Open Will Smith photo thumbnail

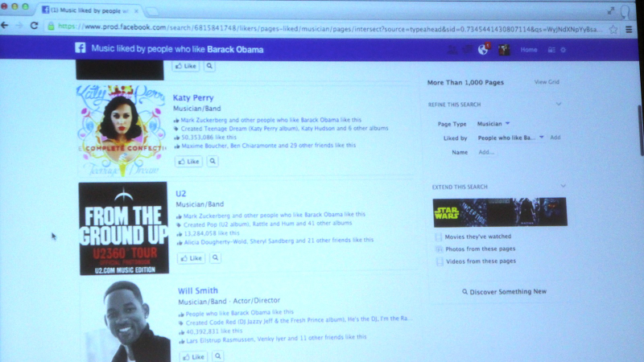point(127,321)
